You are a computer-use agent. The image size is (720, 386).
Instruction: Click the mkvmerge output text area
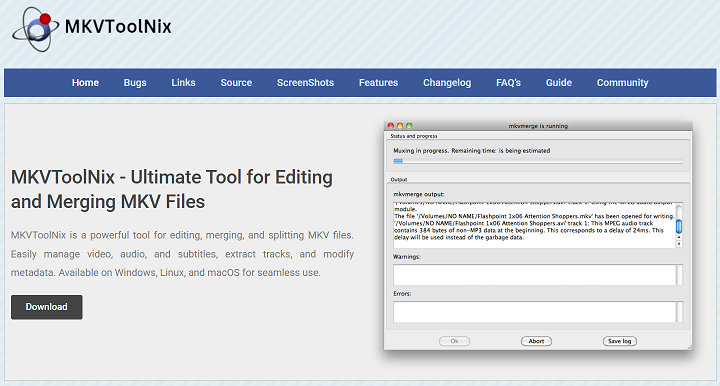click(x=534, y=225)
